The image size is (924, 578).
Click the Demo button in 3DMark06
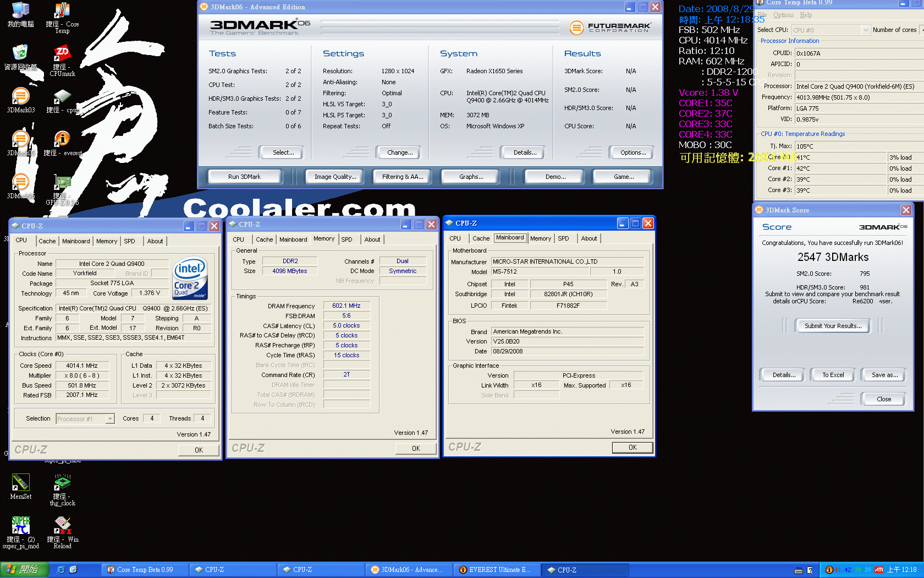(x=555, y=177)
